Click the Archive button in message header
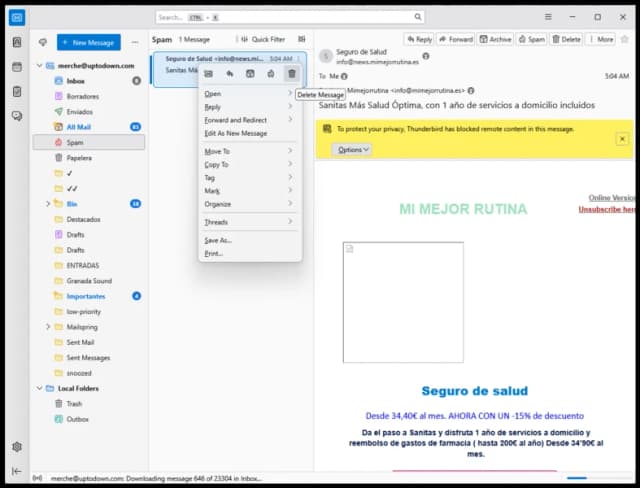This screenshot has height=488, width=640. tap(496, 39)
